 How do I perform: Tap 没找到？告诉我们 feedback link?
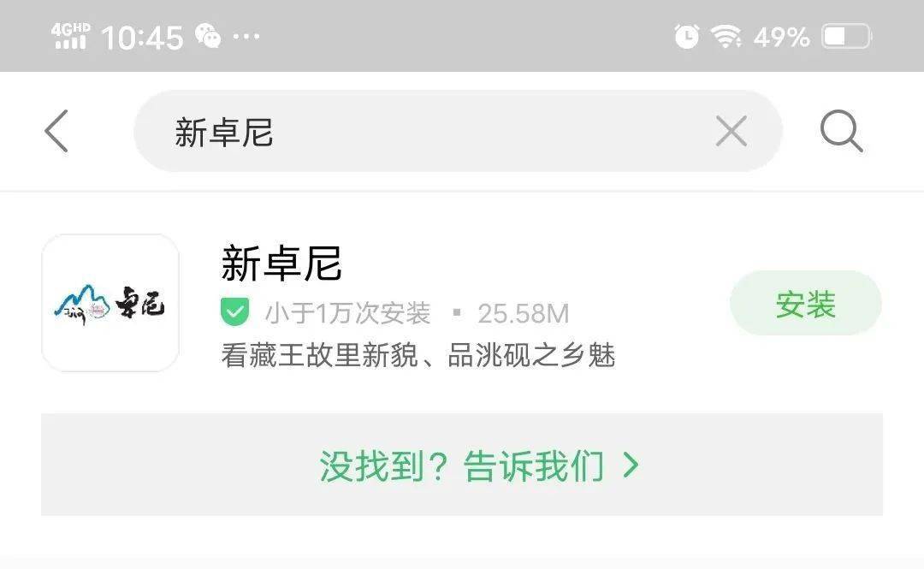[462, 465]
